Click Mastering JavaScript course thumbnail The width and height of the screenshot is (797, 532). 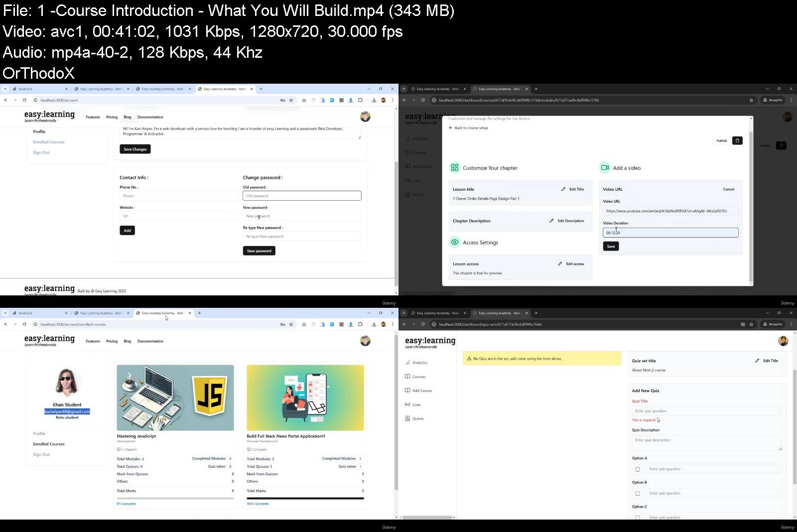pyautogui.click(x=175, y=398)
